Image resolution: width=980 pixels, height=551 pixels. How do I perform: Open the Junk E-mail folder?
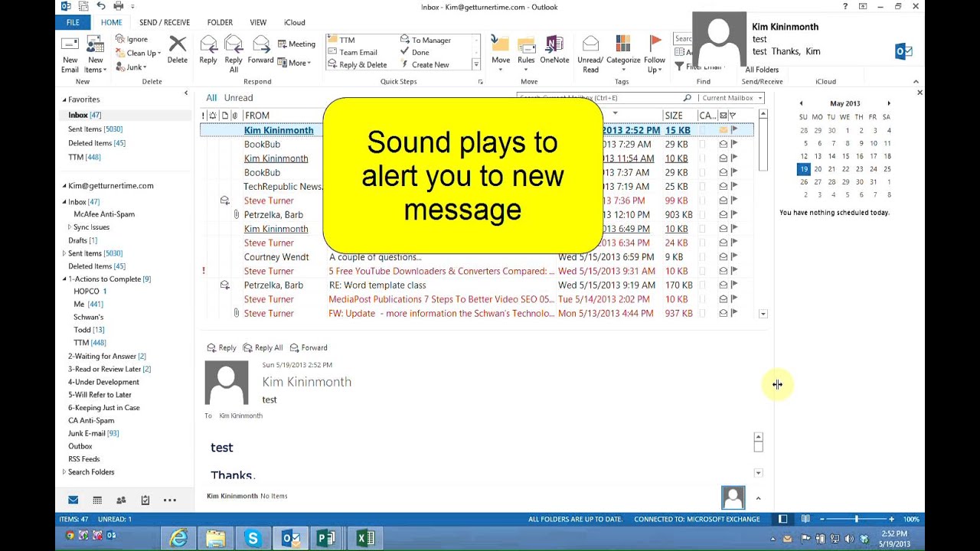tap(93, 433)
